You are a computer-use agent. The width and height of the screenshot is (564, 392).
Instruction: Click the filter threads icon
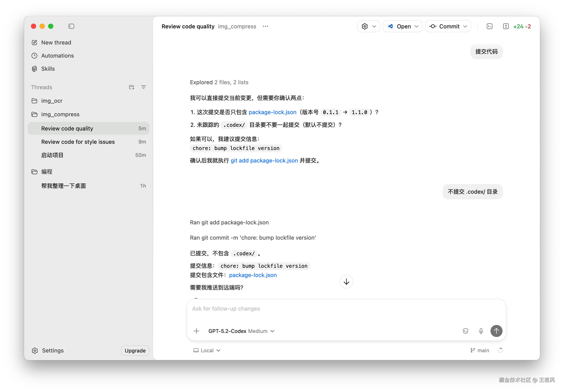point(143,87)
